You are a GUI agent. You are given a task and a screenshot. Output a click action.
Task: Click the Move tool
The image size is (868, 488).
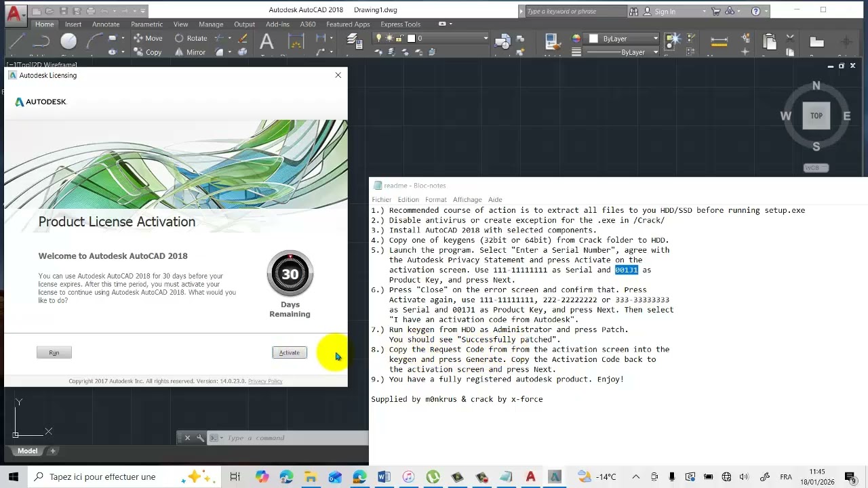pyautogui.click(x=148, y=39)
